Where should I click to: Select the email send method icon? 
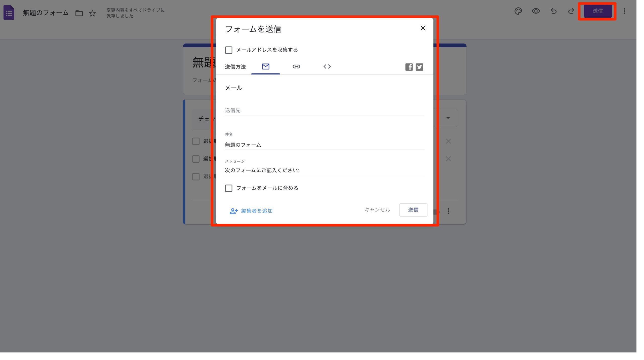click(265, 66)
